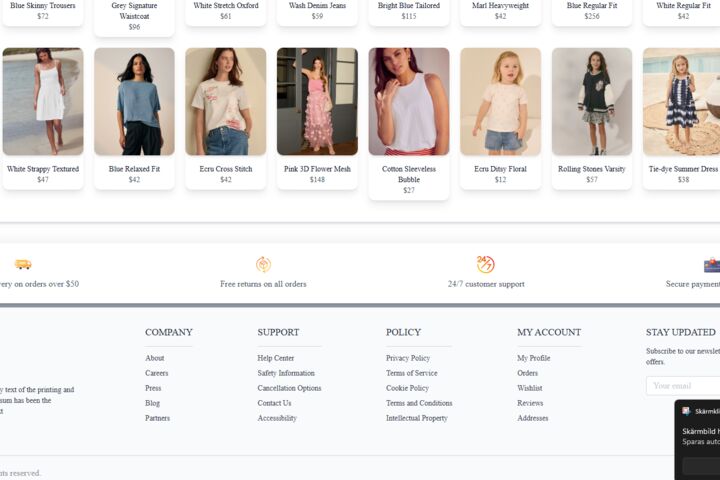Open My Profile in My Account

[534, 358]
